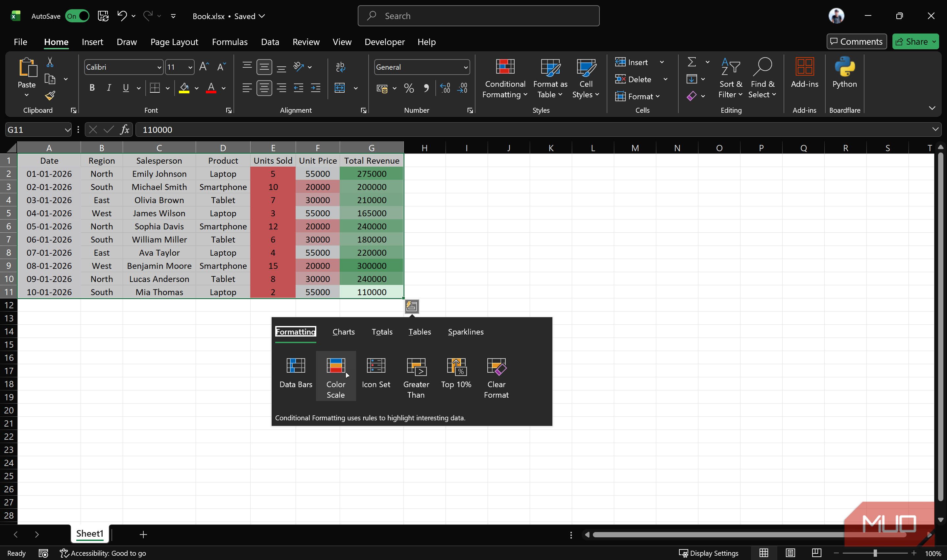Toggle Center horizontal alignment
The height and width of the screenshot is (560, 947).
[x=264, y=88]
